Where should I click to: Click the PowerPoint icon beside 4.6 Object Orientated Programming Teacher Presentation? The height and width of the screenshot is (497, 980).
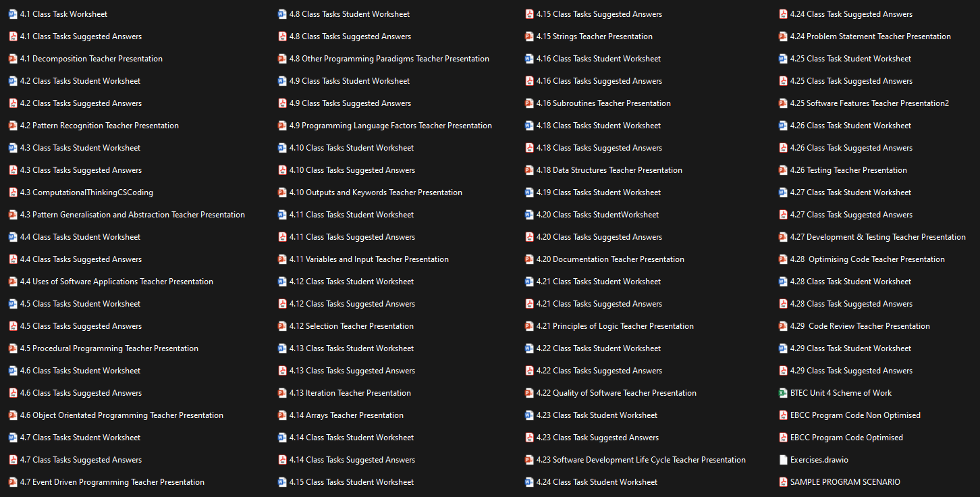(12, 415)
